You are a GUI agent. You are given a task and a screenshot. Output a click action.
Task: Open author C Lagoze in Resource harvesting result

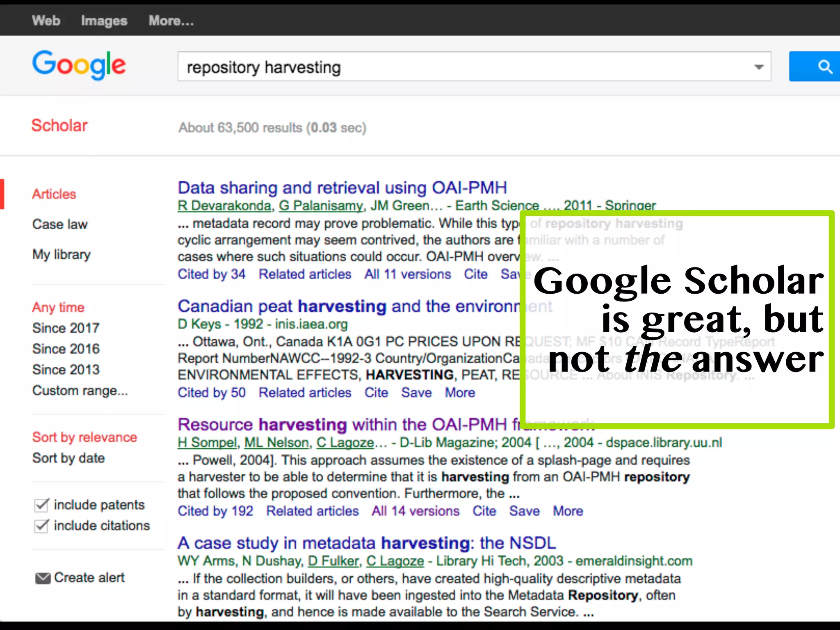345,443
